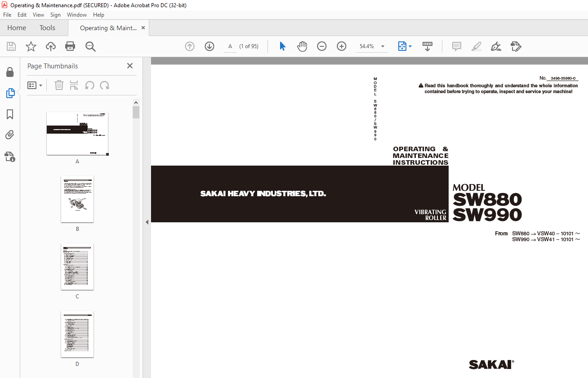Open the View menu
Image resolution: width=588 pixels, height=378 pixels.
click(x=39, y=15)
